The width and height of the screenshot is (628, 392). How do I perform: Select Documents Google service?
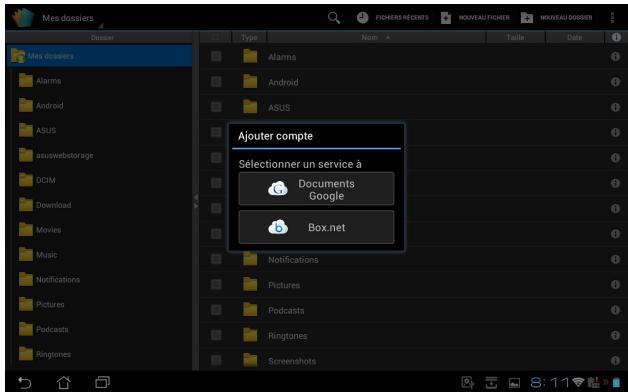pyautogui.click(x=316, y=189)
